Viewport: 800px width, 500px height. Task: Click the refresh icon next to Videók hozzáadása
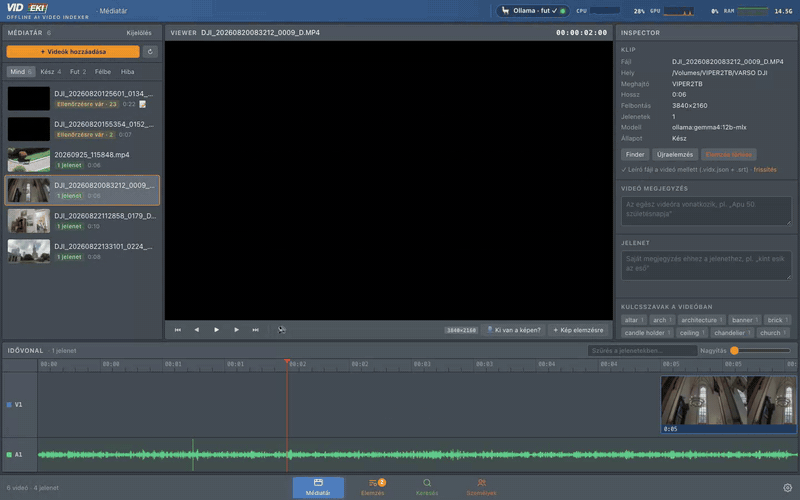pos(150,52)
